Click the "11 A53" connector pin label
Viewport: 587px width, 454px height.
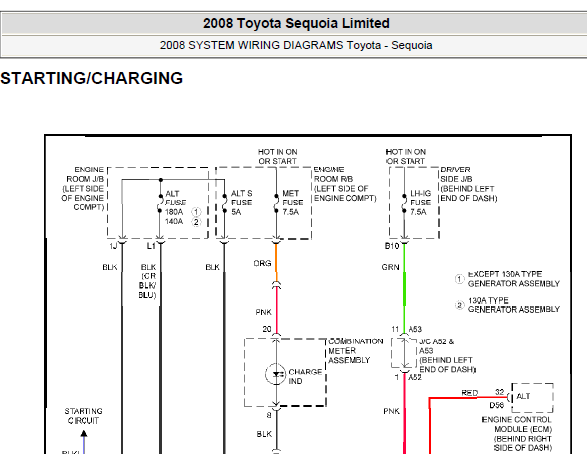407,329
